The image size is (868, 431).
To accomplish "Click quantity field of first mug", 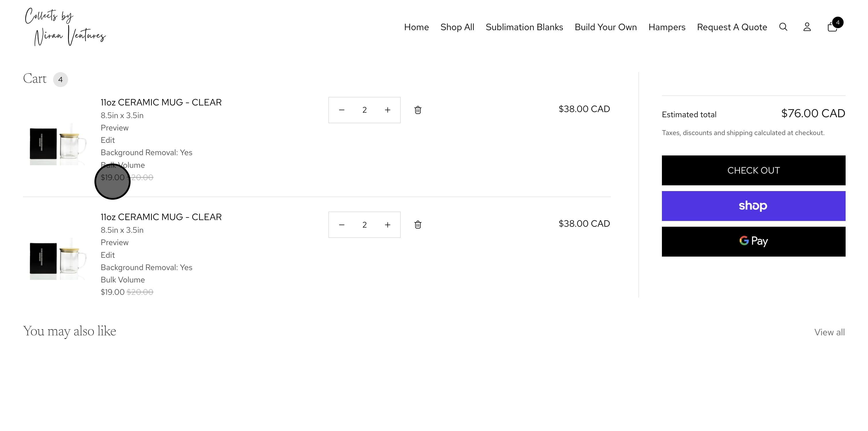I will click(x=365, y=110).
